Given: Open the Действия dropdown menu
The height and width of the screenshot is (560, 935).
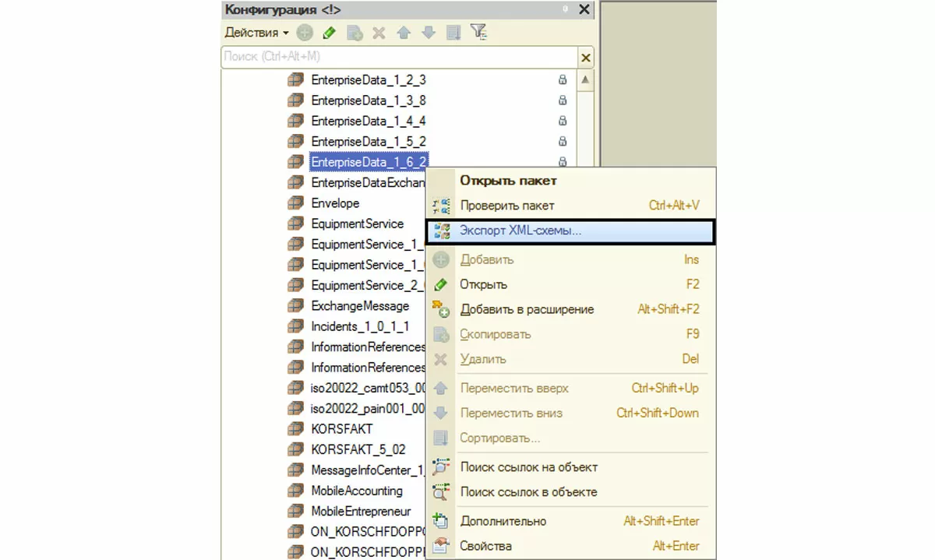Looking at the screenshot, I should click(257, 33).
